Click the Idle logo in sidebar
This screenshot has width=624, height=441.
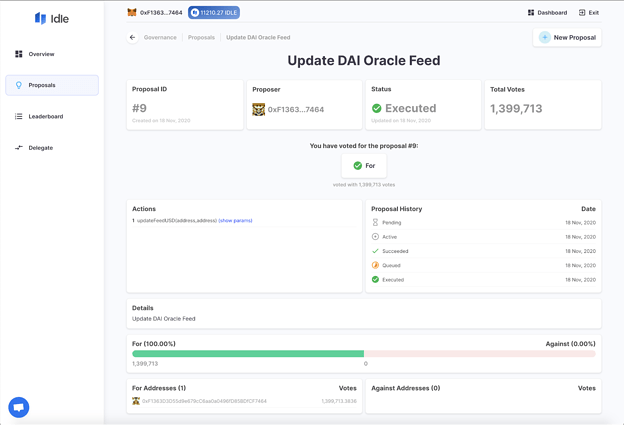pos(52,18)
